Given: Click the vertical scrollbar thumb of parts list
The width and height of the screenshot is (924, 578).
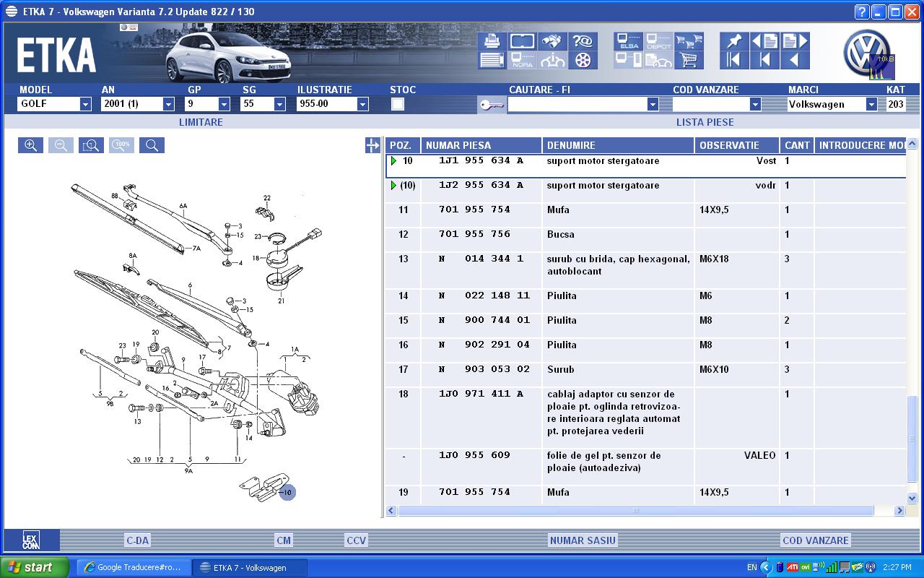Looking at the screenshot, I should coord(912,439).
